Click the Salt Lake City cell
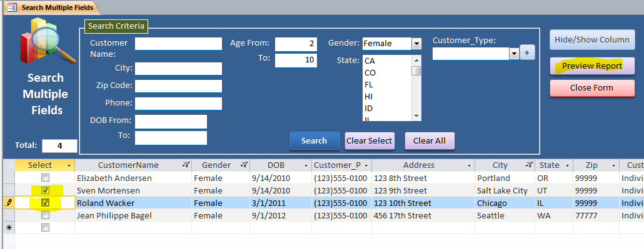 (x=505, y=190)
